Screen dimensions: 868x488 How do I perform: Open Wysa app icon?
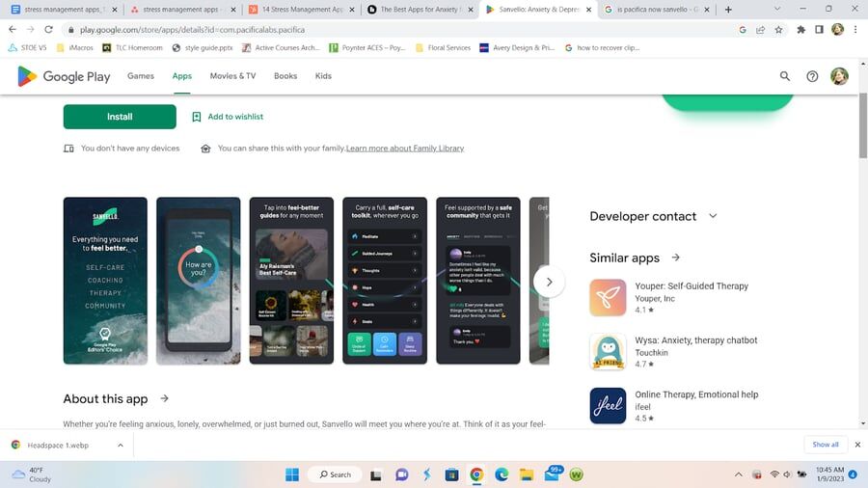pos(608,352)
